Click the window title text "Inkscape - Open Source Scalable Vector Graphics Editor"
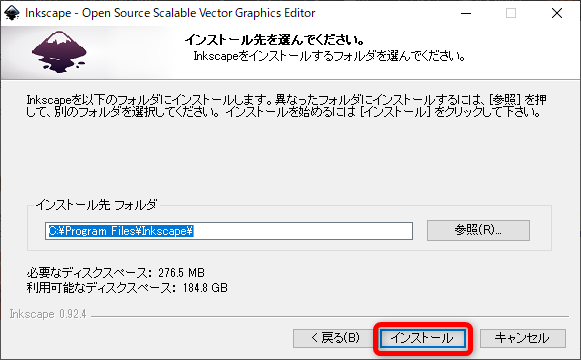Screen dimensions: 581x360 pos(170,13)
